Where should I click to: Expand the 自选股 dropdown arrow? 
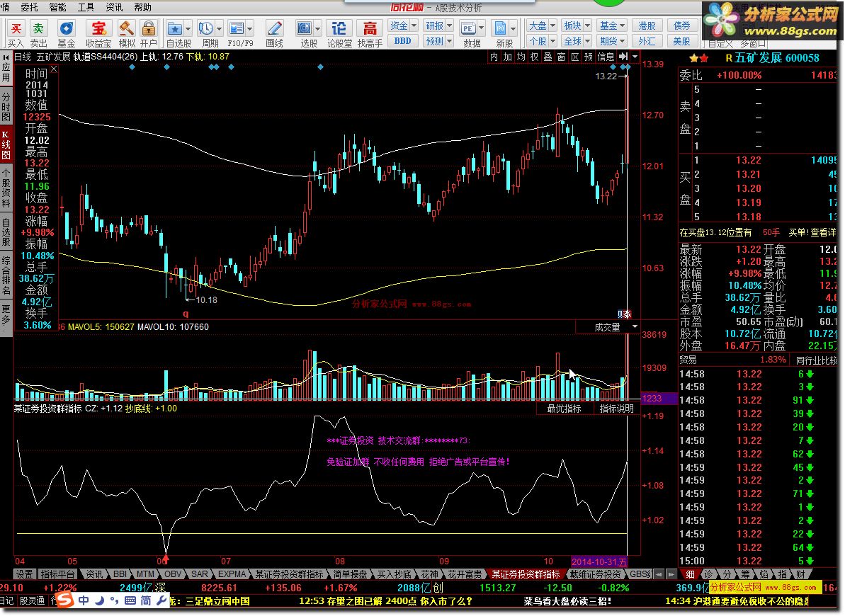tap(188, 29)
